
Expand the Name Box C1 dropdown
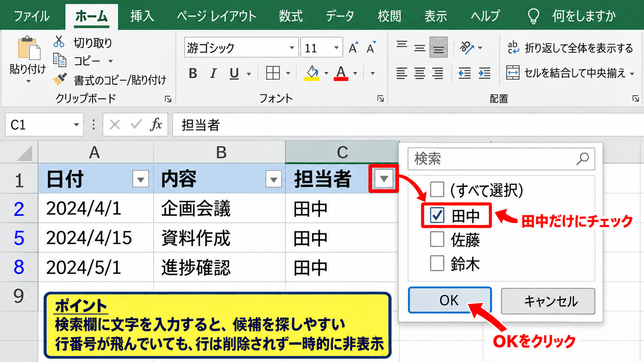click(76, 125)
